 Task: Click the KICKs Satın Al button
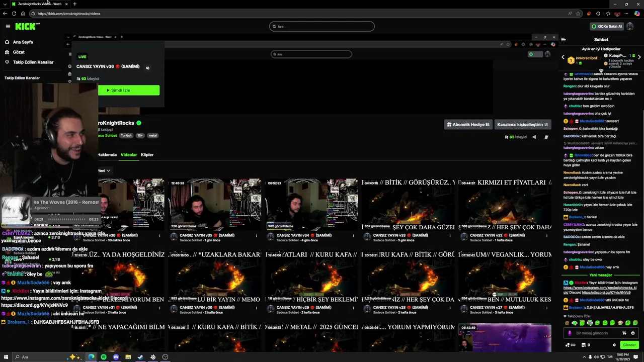[607, 26]
